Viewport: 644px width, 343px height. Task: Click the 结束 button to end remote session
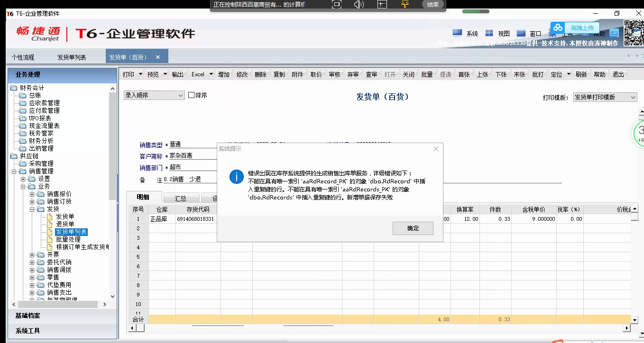pos(432,4)
